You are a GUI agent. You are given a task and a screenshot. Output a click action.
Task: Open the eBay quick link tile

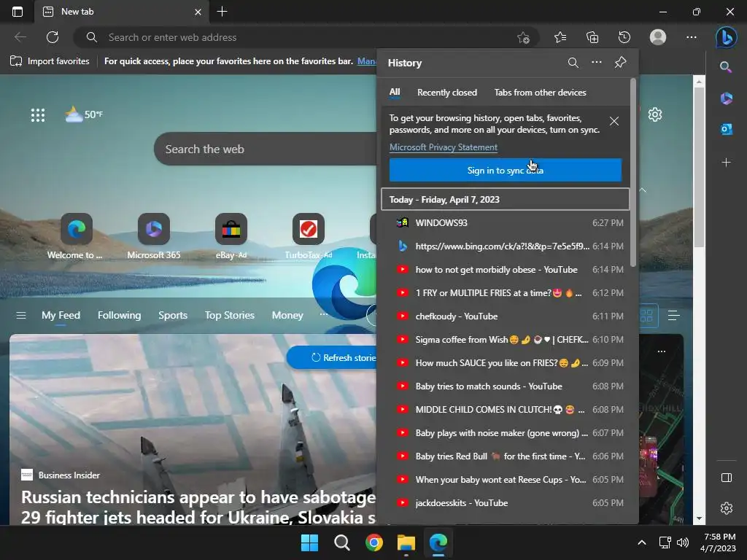231,237
